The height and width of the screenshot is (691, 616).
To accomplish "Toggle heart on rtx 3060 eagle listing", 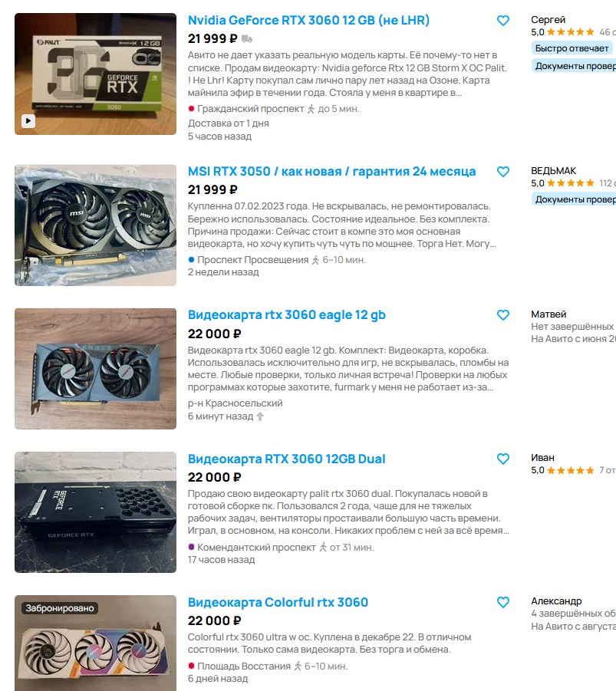I will (502, 315).
